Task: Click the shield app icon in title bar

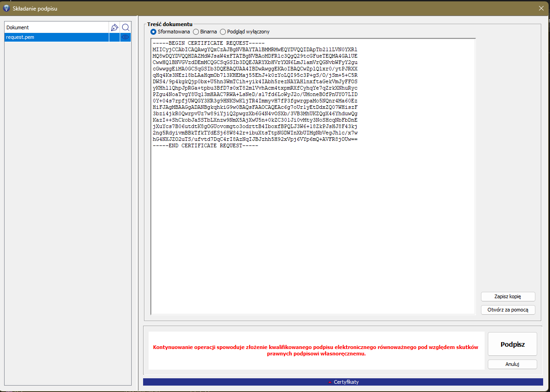Action: [6, 8]
